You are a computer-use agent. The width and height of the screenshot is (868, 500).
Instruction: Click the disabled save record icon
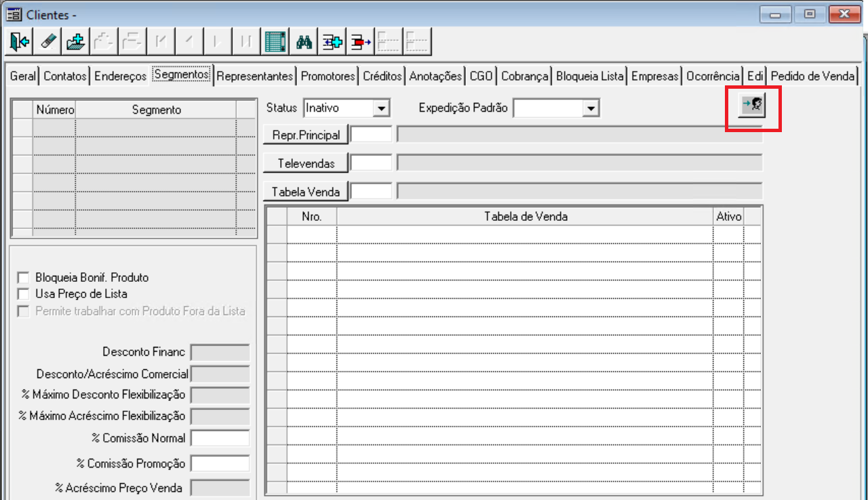pyautogui.click(x=104, y=42)
